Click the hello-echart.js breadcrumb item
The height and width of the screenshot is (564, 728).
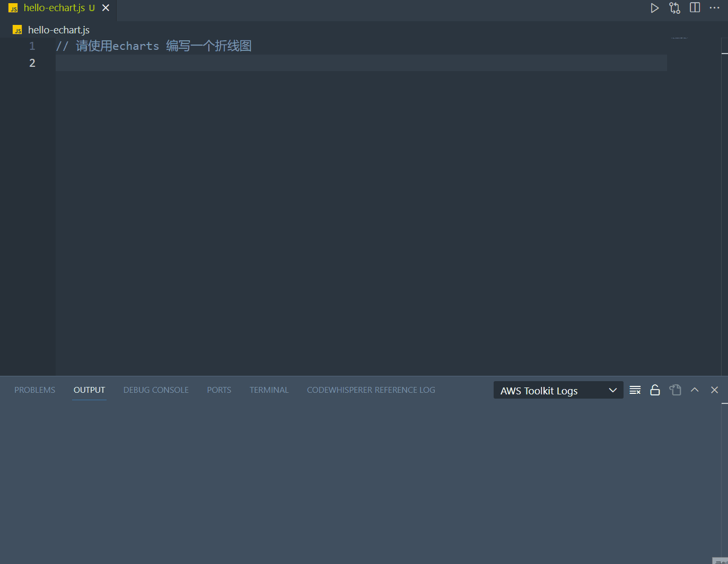tap(58, 30)
